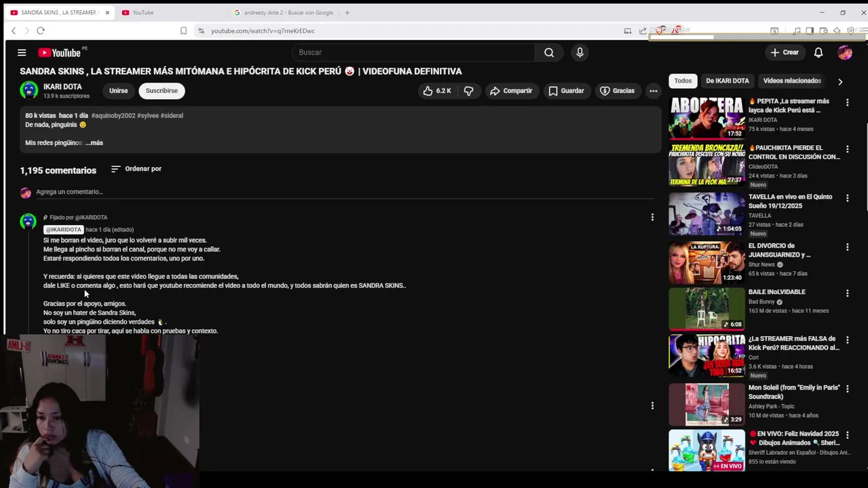Open TAVELLA en vivo video thumbnail
868x488 pixels.
coord(707,213)
